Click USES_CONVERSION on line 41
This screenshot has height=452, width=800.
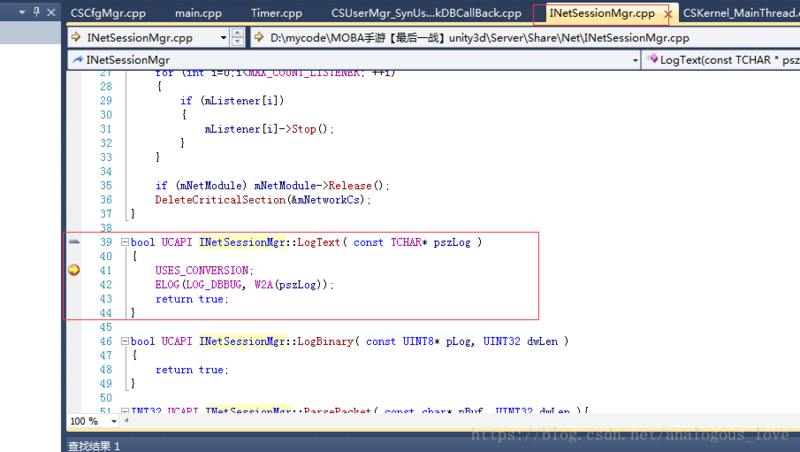click(x=202, y=270)
